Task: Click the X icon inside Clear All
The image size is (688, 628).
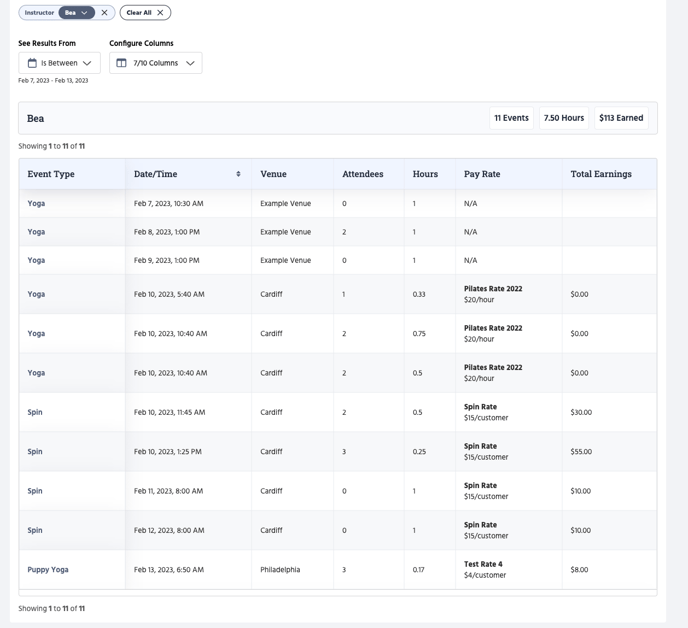Action: [160, 13]
